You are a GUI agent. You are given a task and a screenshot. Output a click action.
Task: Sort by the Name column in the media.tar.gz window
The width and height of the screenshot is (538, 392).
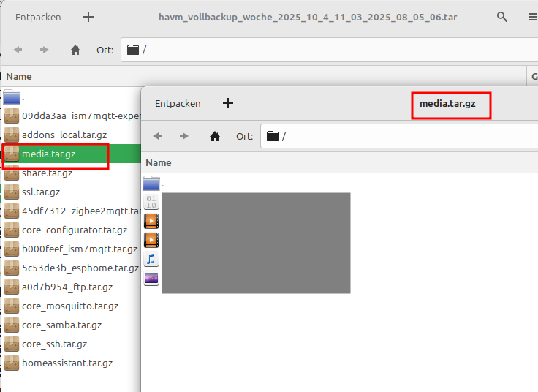click(x=159, y=162)
